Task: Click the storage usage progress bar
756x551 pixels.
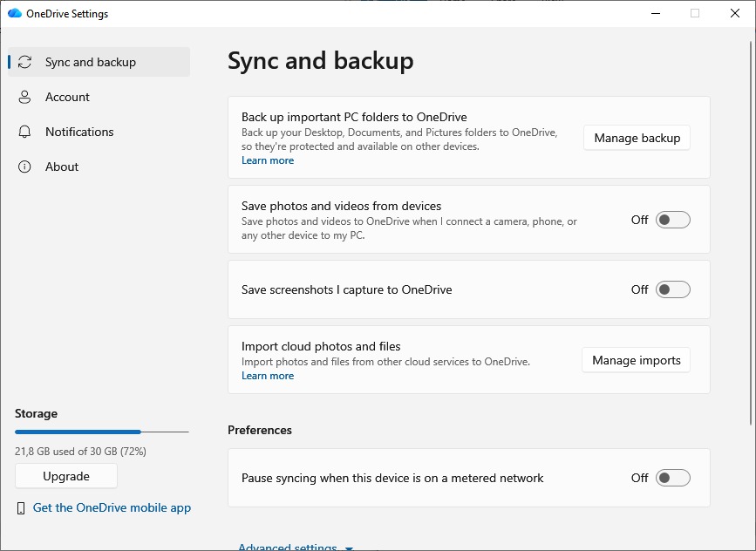Action: point(102,432)
